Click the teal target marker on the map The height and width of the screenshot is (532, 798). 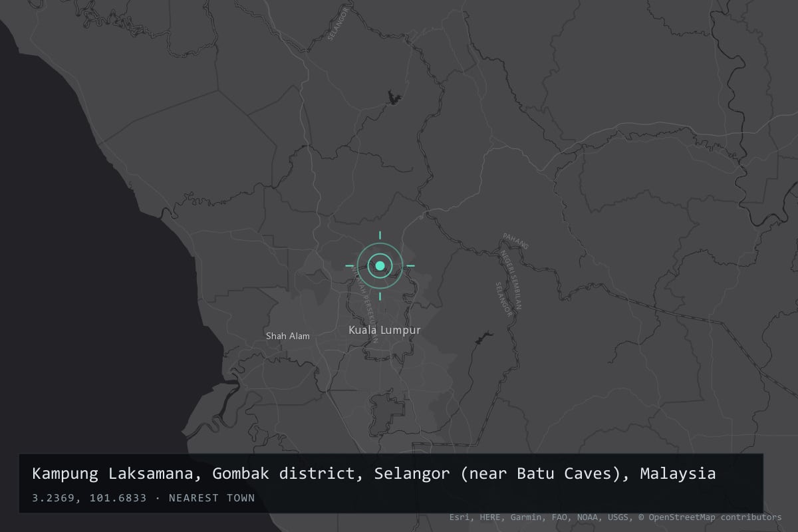[380, 265]
